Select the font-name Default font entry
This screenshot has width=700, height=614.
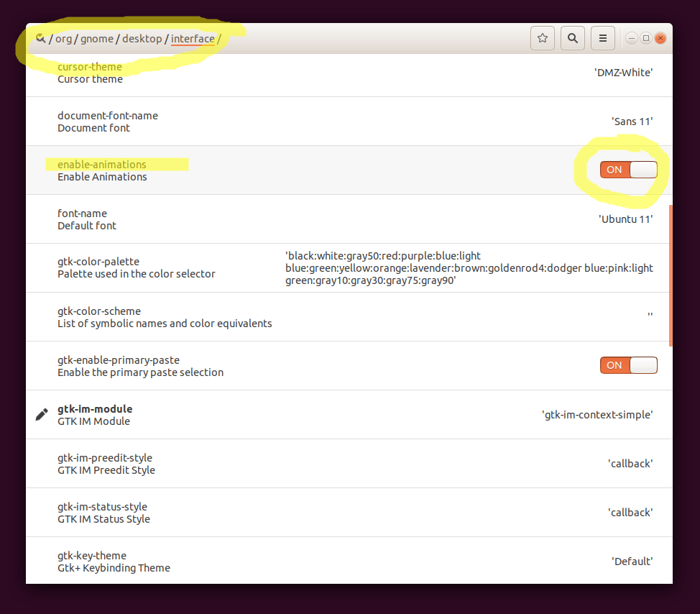pyautogui.click(x=86, y=219)
